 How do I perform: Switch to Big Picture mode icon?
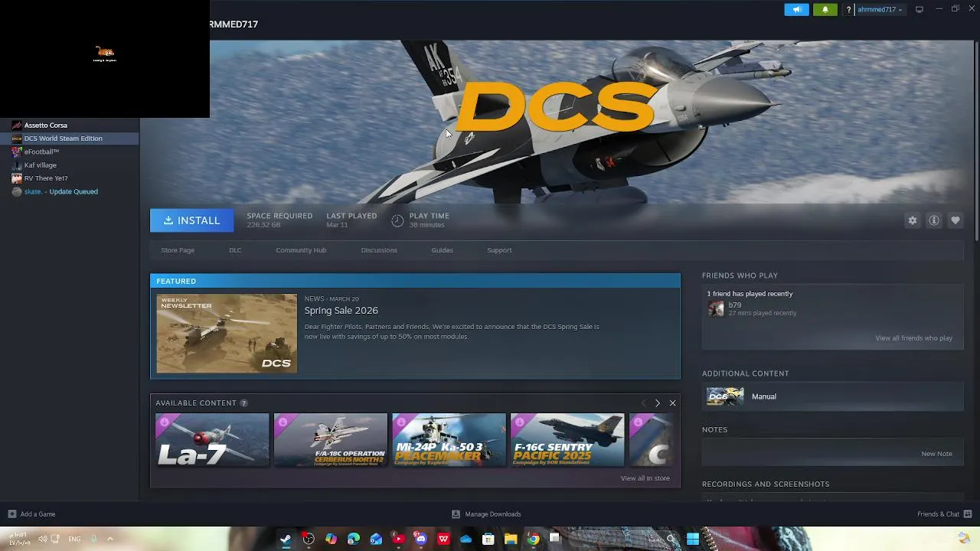coord(920,9)
